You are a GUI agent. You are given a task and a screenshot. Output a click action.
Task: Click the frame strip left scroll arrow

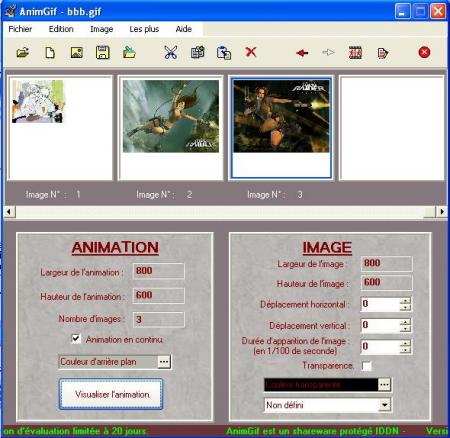pos(9,211)
